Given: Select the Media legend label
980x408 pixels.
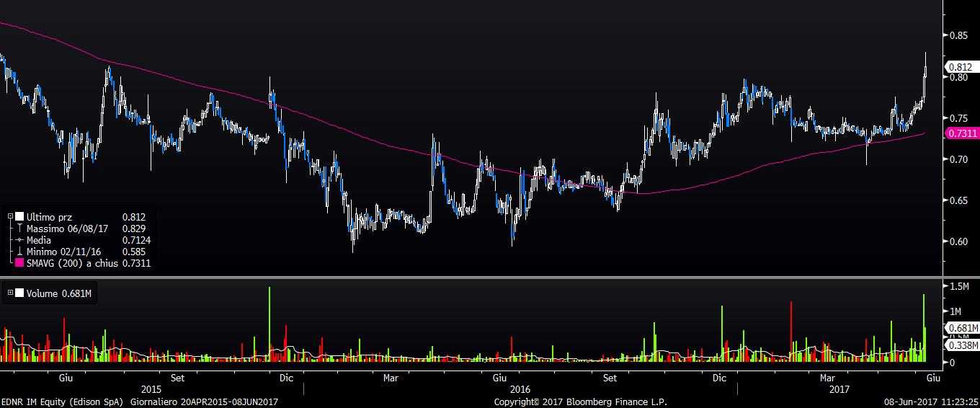Looking at the screenshot, I should (x=38, y=240).
